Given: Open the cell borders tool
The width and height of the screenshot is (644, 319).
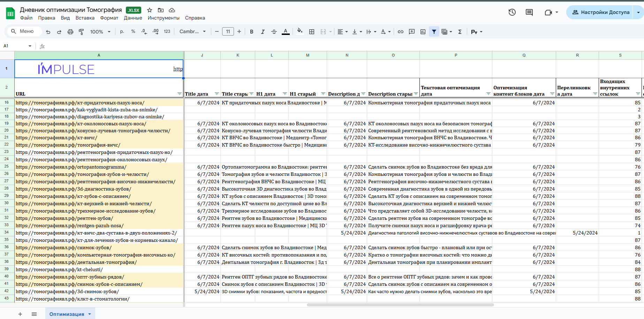Looking at the screenshot, I should (312, 32).
